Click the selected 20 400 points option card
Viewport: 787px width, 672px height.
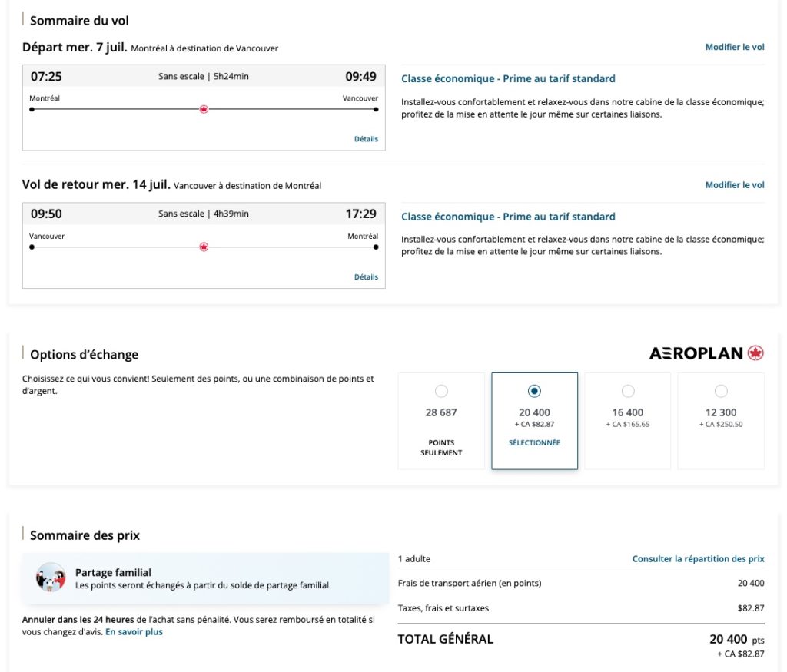534,421
